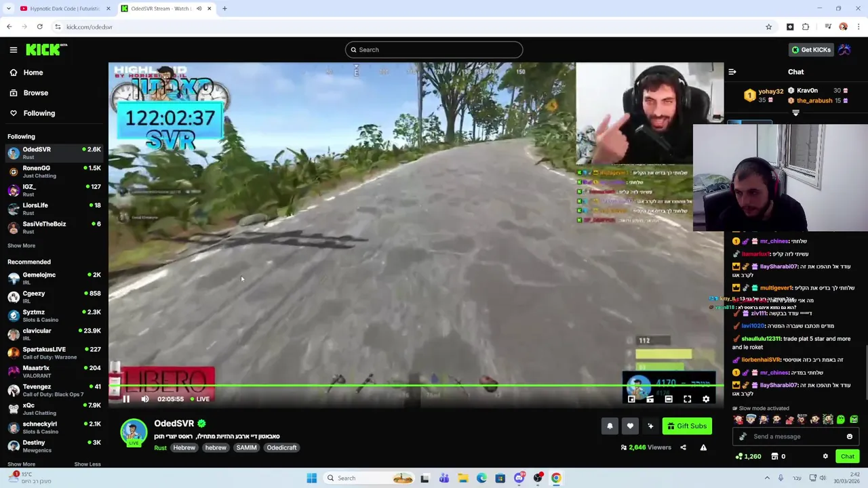Open chat settings gear icon
This screenshot has height=488, width=868.
click(x=825, y=456)
